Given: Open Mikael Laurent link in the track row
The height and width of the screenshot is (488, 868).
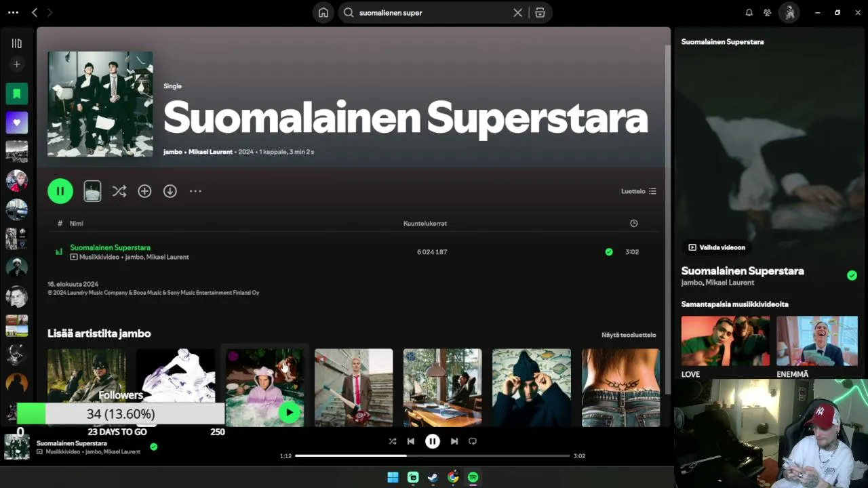Looking at the screenshot, I should 167,258.
